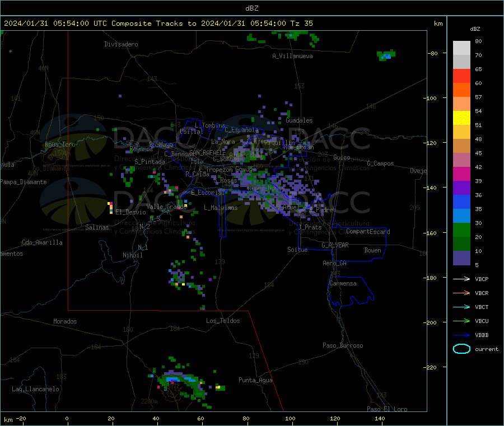
Task: Click the timestamp header text line
Action: 158,24
